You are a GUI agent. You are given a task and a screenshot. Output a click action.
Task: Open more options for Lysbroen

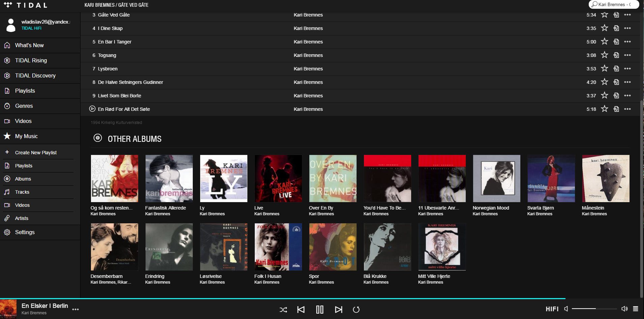click(627, 69)
